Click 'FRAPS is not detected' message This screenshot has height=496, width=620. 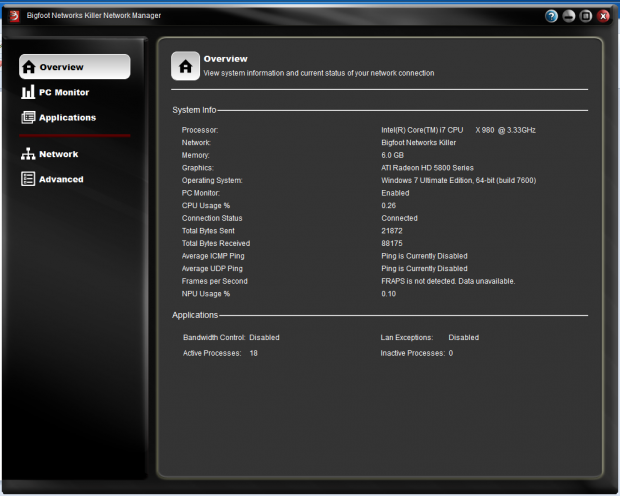click(x=448, y=281)
